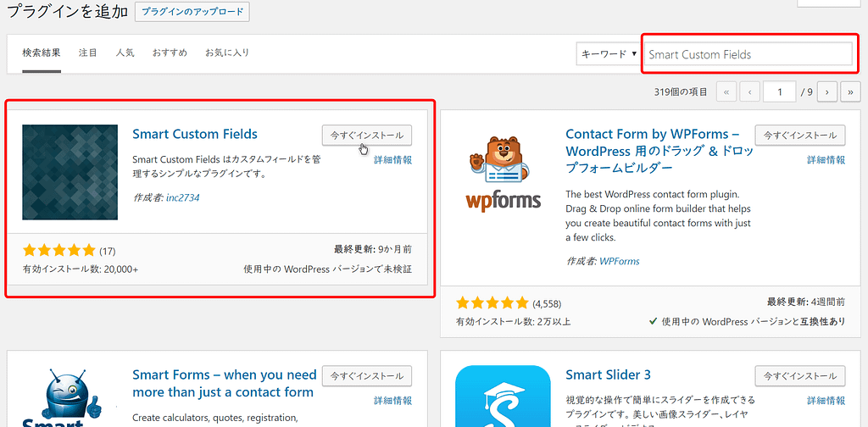The height and width of the screenshot is (427, 868).
Task: Open Smart Slider 3 title link
Action: (608, 375)
